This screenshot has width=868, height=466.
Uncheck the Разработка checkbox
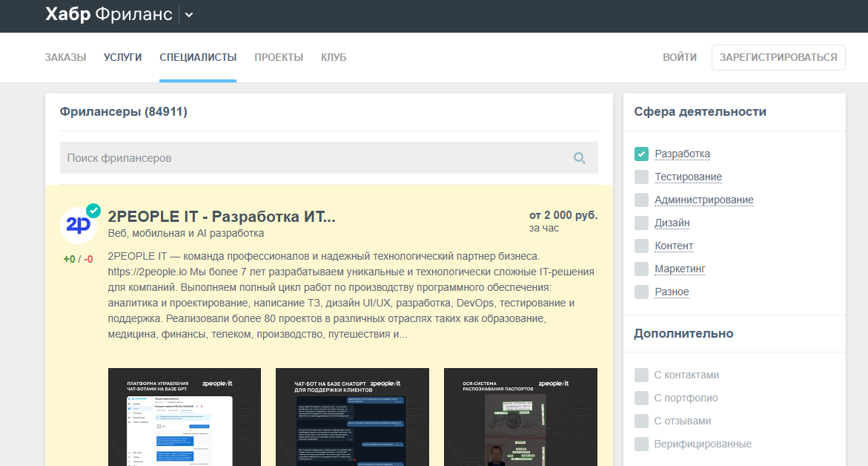pos(641,154)
